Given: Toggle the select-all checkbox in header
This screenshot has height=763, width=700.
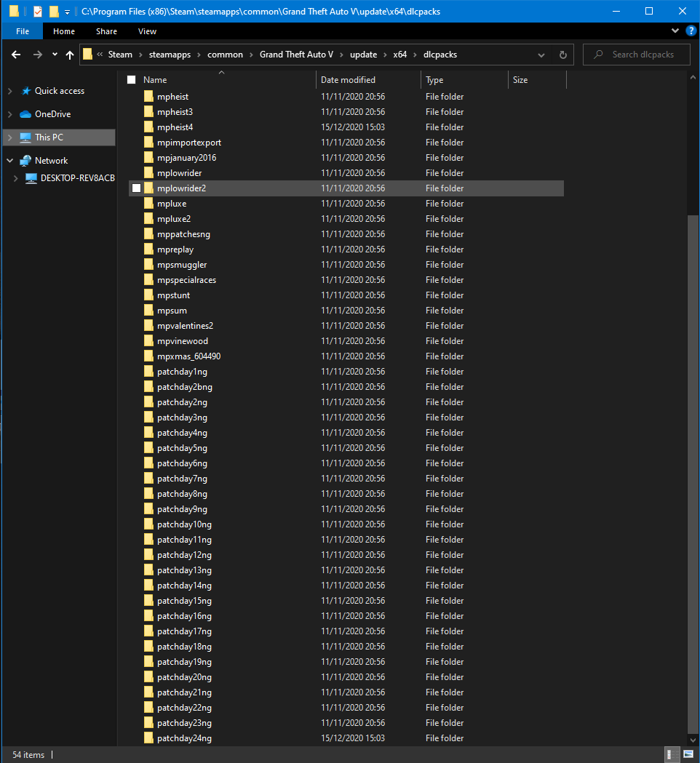Looking at the screenshot, I should pyautogui.click(x=132, y=80).
